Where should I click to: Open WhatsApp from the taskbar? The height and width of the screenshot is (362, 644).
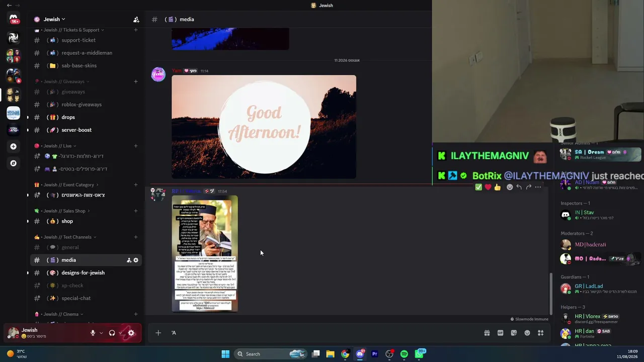419,354
